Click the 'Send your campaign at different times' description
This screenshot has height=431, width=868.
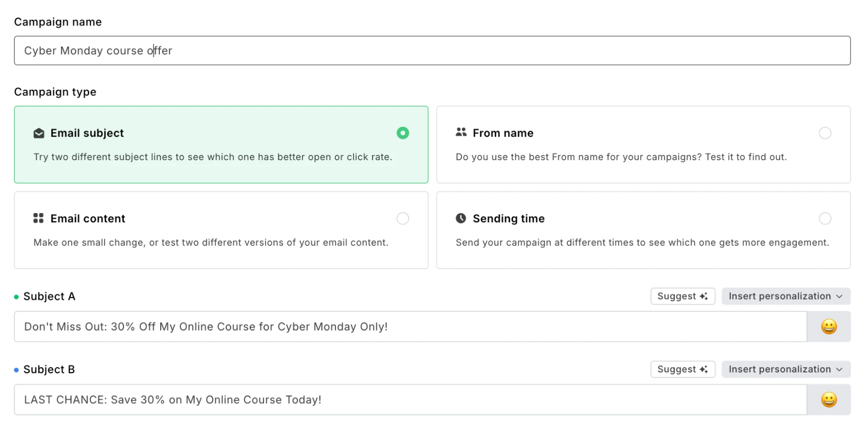tap(642, 243)
